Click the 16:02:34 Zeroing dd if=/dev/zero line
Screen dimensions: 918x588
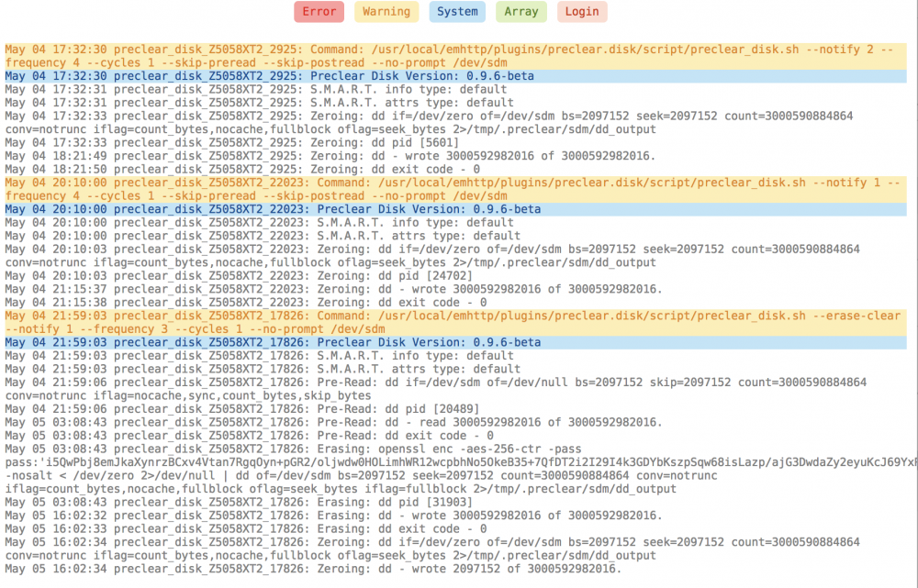pos(432,549)
